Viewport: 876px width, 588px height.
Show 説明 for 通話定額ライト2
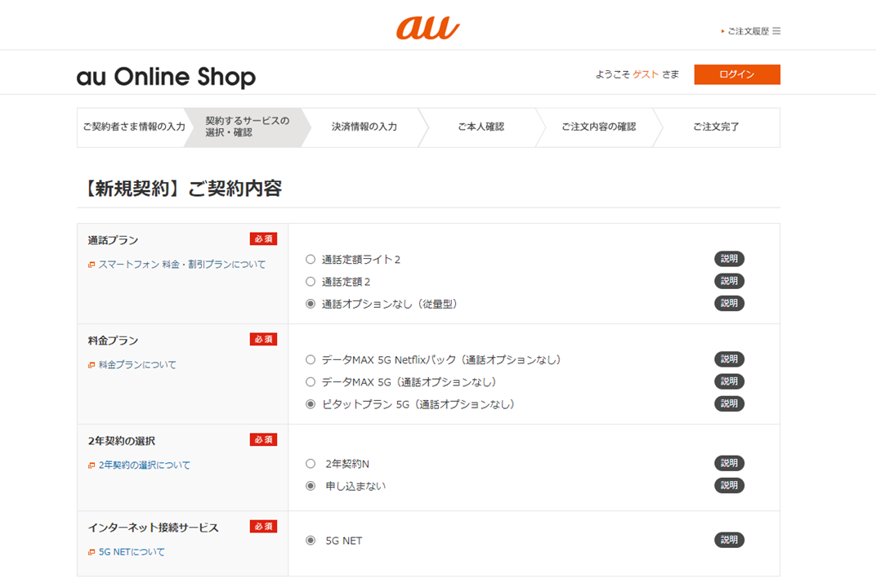pos(729,259)
